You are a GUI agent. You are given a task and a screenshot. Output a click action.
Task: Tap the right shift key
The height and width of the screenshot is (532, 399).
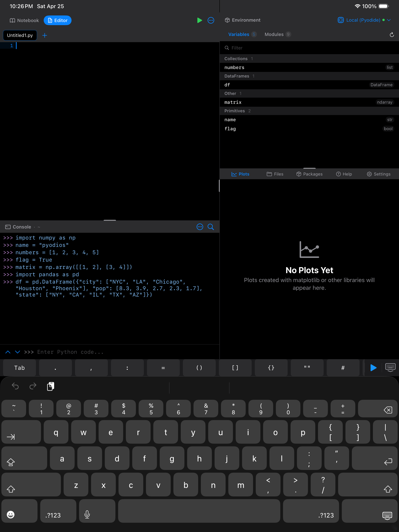click(x=368, y=484)
